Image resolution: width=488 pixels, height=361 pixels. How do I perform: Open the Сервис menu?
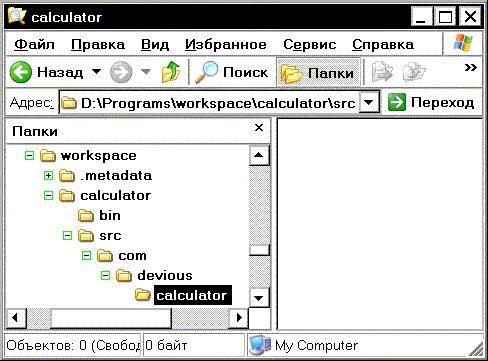310,45
